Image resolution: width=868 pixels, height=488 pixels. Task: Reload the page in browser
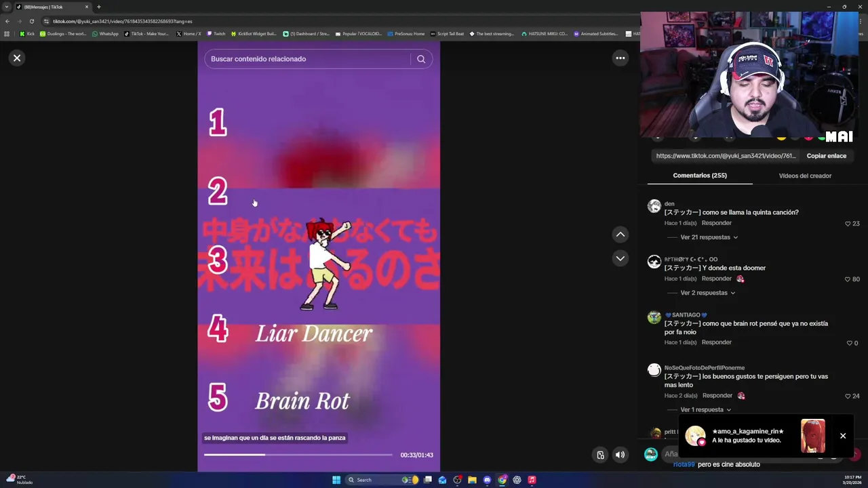point(31,21)
